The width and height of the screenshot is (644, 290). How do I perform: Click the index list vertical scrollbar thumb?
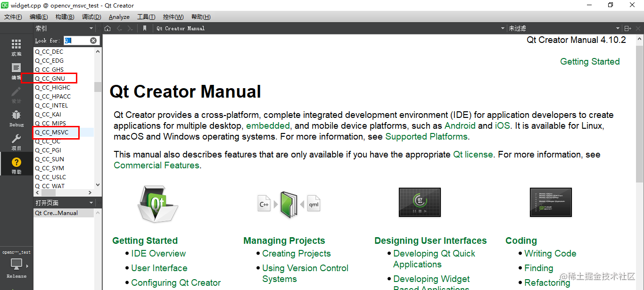pos(98,87)
